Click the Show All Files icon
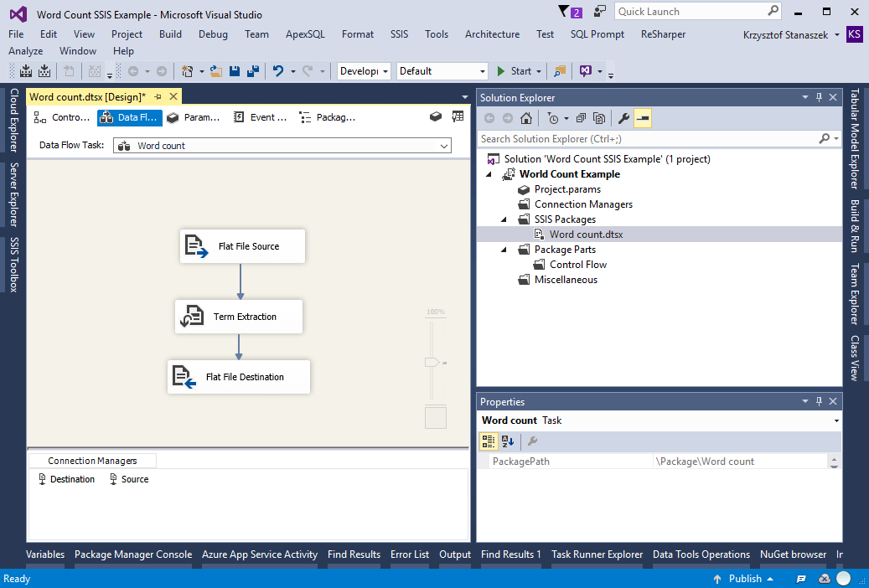Viewport: 869px width, 588px height. pos(599,118)
